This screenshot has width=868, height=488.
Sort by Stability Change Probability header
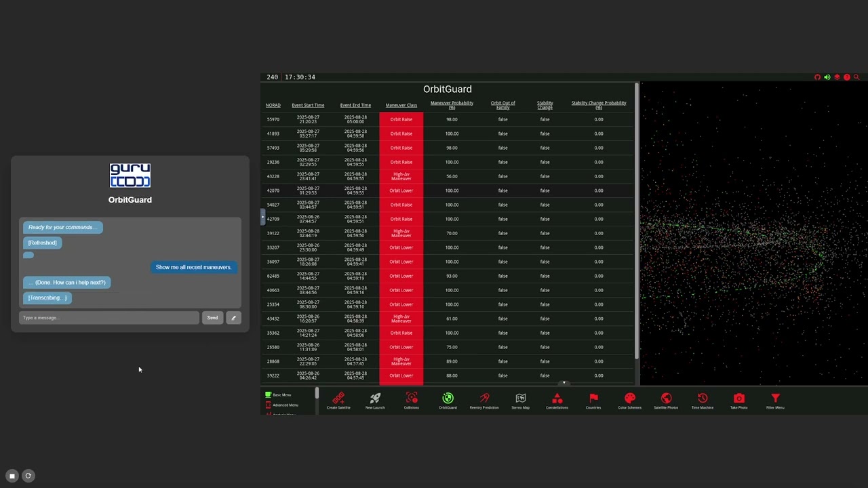click(x=599, y=105)
